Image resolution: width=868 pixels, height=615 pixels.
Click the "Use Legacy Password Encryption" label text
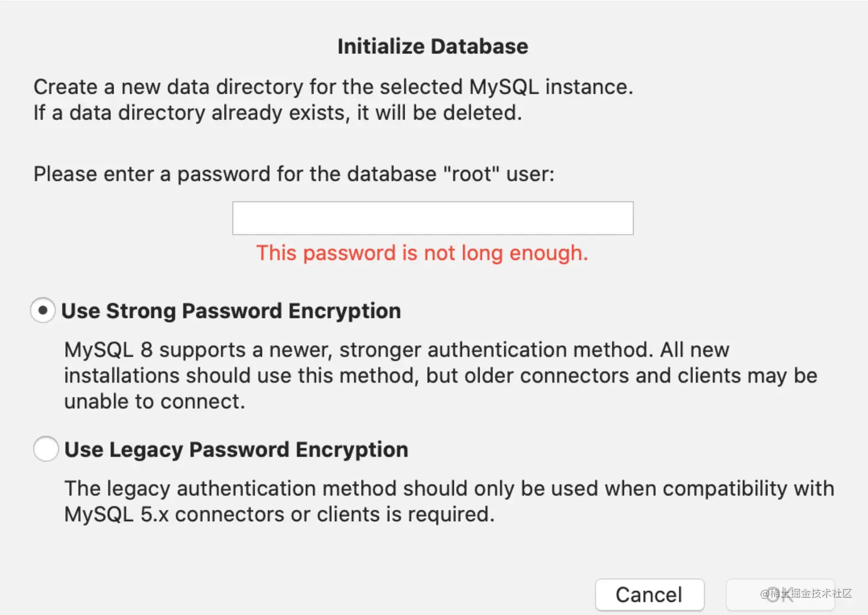pos(236,450)
